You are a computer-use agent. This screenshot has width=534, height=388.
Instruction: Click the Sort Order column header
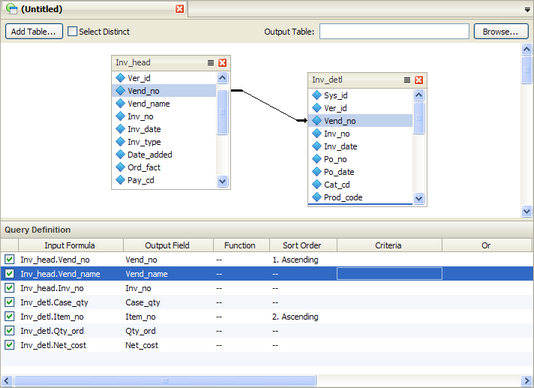[x=303, y=245]
